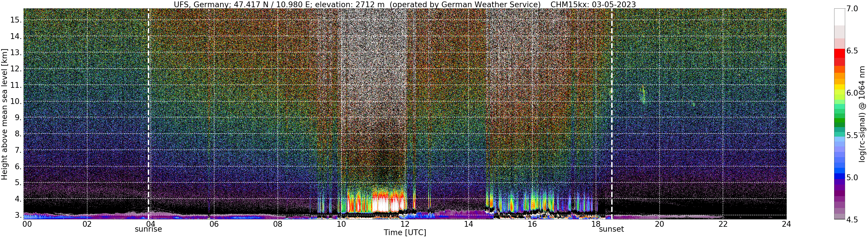Click the height tick label '4.'
Screen dimensions: 868x238
(x=18, y=199)
